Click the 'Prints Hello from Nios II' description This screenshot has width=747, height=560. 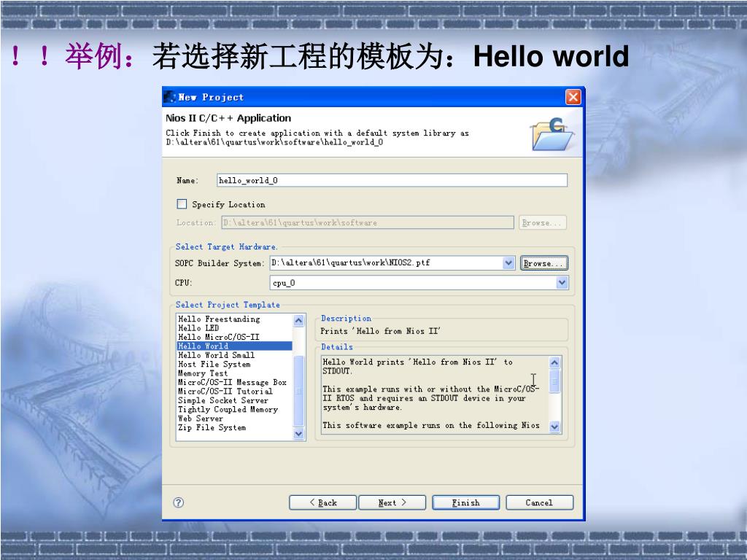380,331
